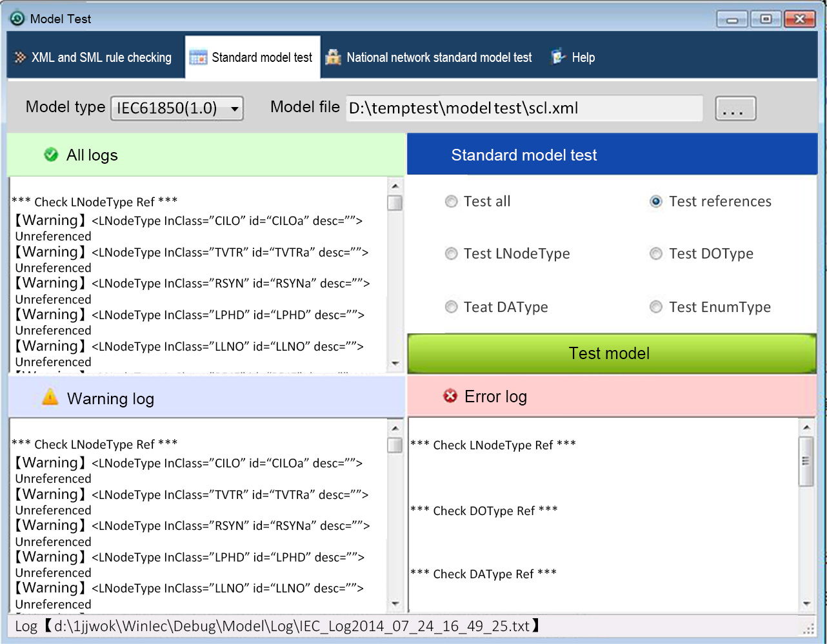Viewport: 827px width, 644px height.
Task: Select the Test LNodeType radio option
Action: coord(452,254)
